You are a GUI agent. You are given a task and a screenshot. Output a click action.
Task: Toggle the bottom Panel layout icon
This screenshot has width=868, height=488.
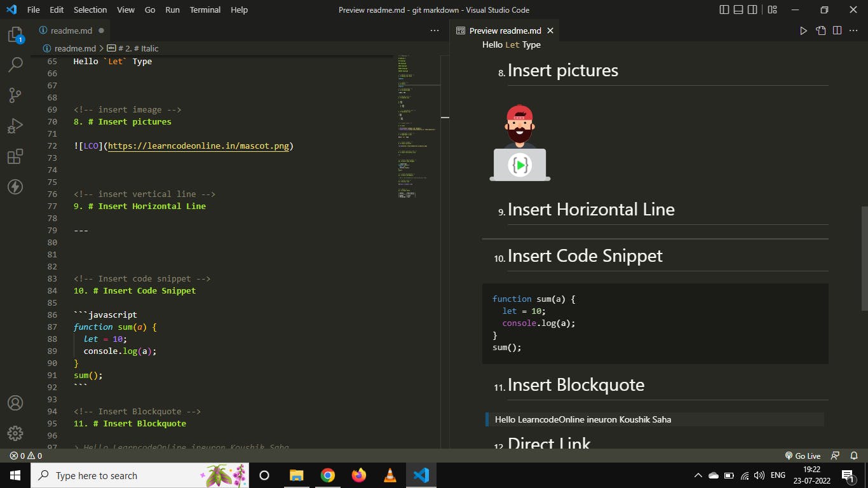(x=738, y=10)
